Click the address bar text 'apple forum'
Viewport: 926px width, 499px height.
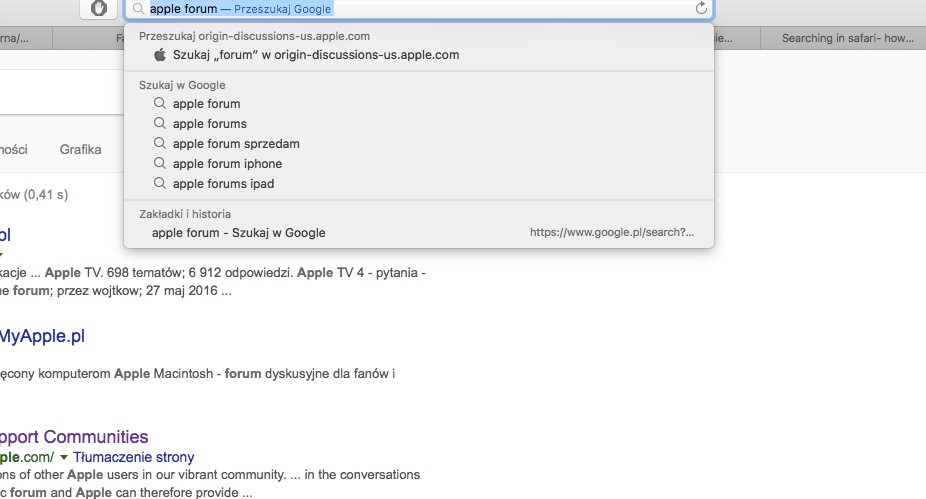(x=183, y=9)
